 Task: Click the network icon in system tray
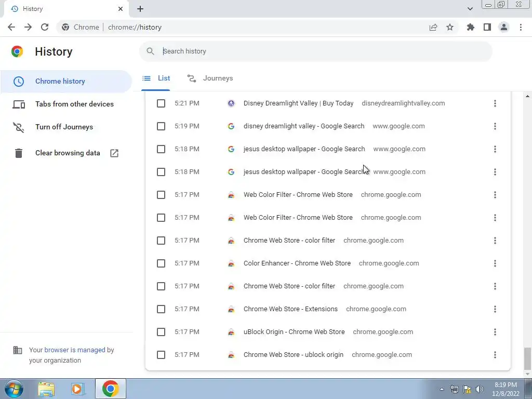[454, 389]
